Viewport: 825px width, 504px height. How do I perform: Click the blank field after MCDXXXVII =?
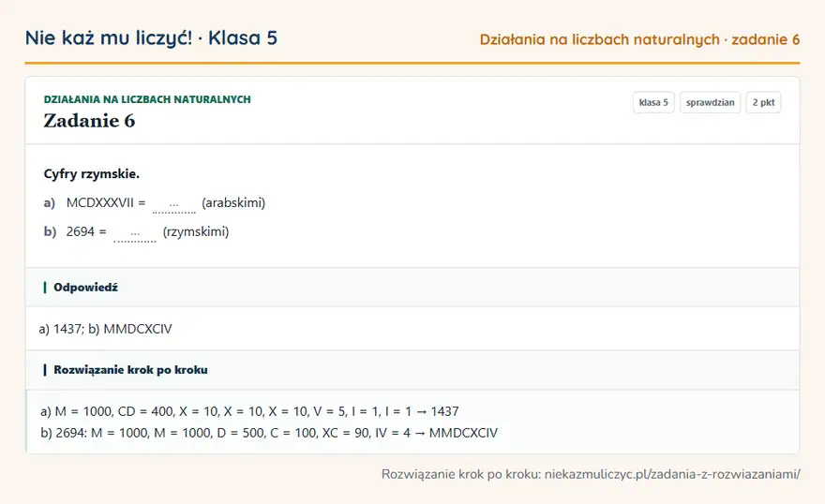click(174, 204)
